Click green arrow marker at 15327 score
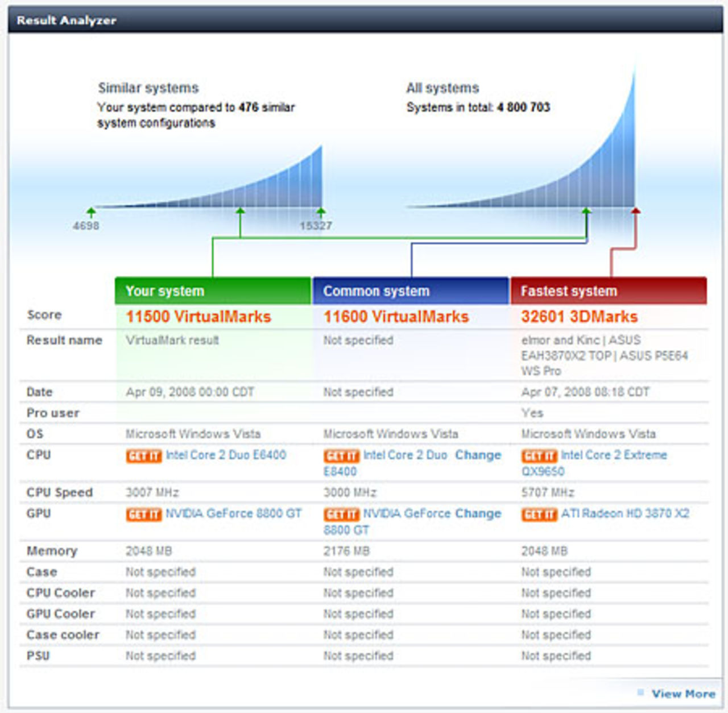728x713 pixels. point(321,212)
